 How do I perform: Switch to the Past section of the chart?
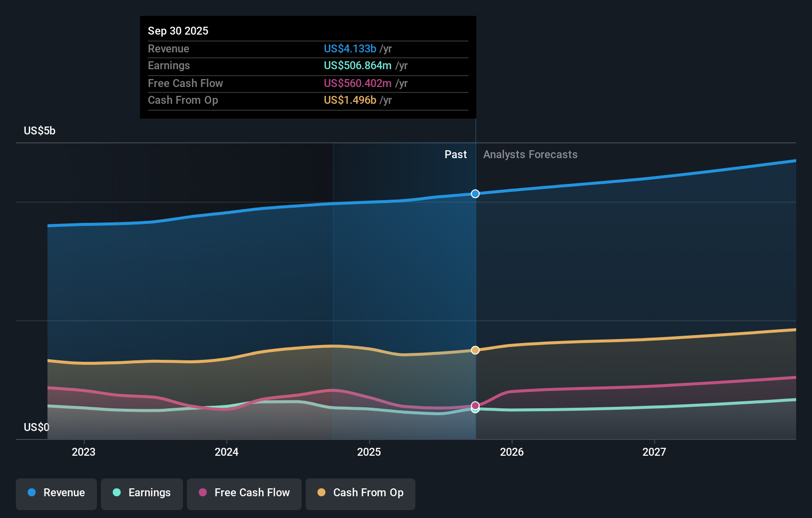pyautogui.click(x=455, y=154)
